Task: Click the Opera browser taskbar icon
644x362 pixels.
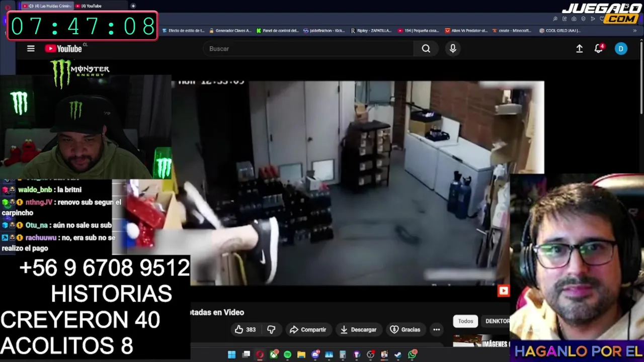Action: point(260,354)
